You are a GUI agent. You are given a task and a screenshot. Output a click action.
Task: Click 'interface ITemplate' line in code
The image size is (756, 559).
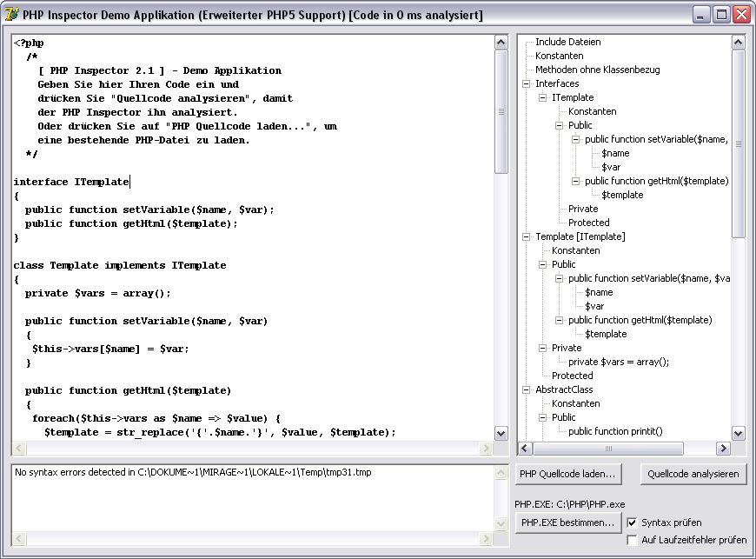71,182
